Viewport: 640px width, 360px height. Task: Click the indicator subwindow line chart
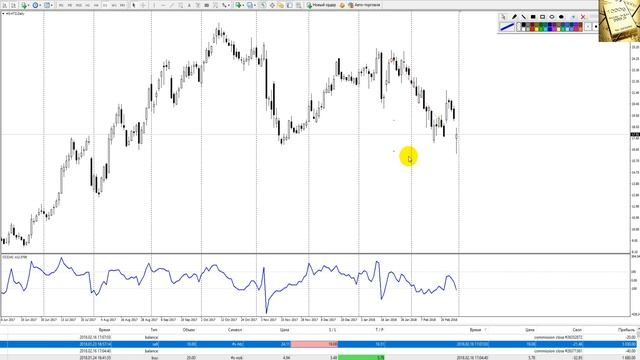pyautogui.click(x=229, y=286)
